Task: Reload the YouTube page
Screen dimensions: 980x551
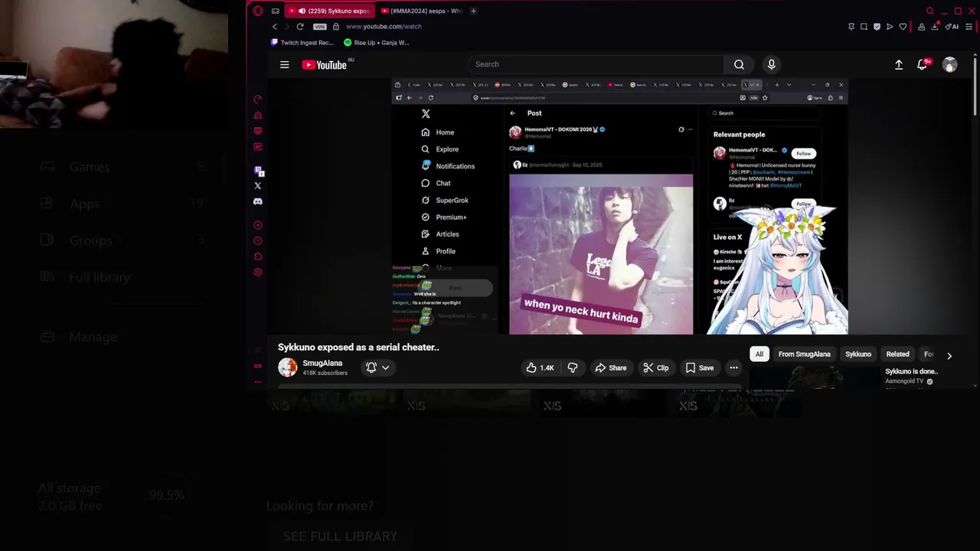Action: (x=300, y=27)
